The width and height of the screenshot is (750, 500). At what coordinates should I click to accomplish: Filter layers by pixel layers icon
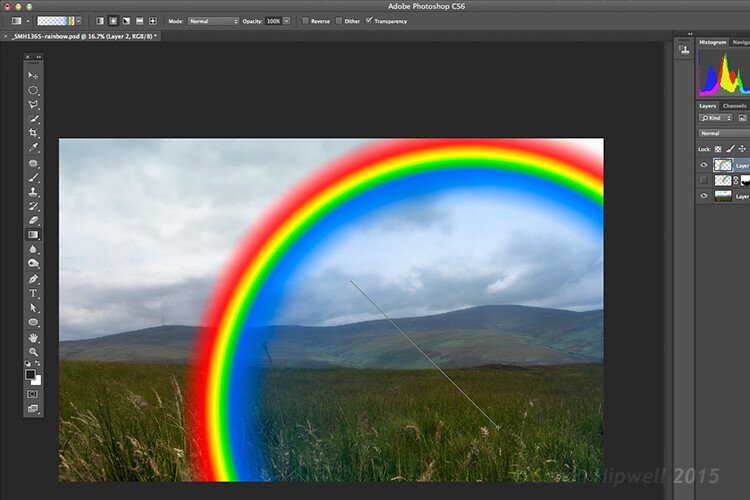click(x=742, y=118)
